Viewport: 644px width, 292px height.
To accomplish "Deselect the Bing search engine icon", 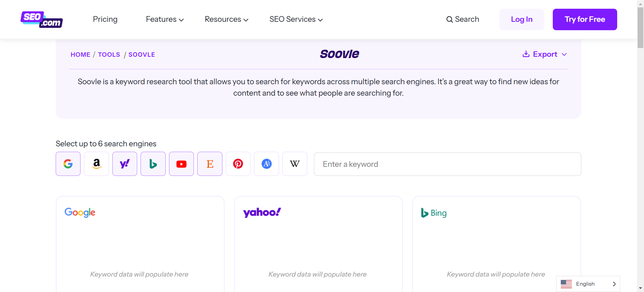I will 153,164.
